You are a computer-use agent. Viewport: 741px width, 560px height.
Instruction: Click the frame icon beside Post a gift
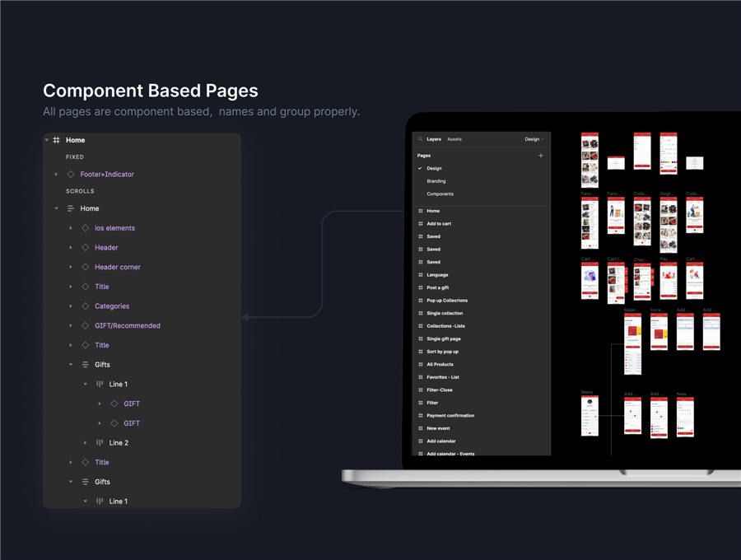pyautogui.click(x=420, y=287)
